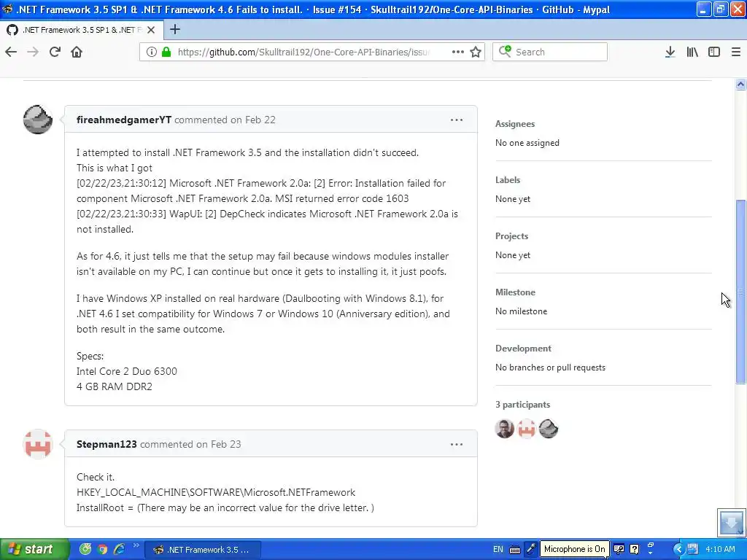Open Stepman123's profile link
The height and width of the screenshot is (560, 747).
[107, 444]
